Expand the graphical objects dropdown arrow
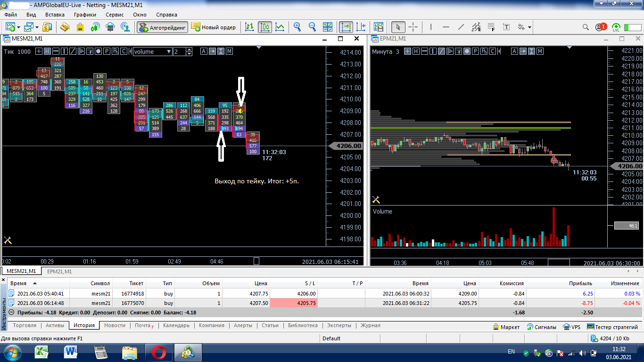 pos(530,27)
